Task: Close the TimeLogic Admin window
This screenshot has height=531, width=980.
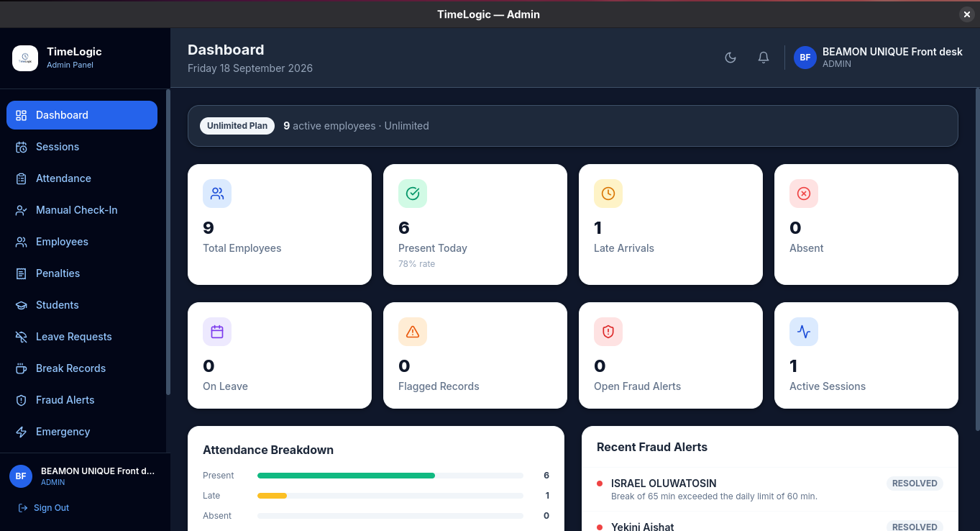Action: [x=967, y=14]
